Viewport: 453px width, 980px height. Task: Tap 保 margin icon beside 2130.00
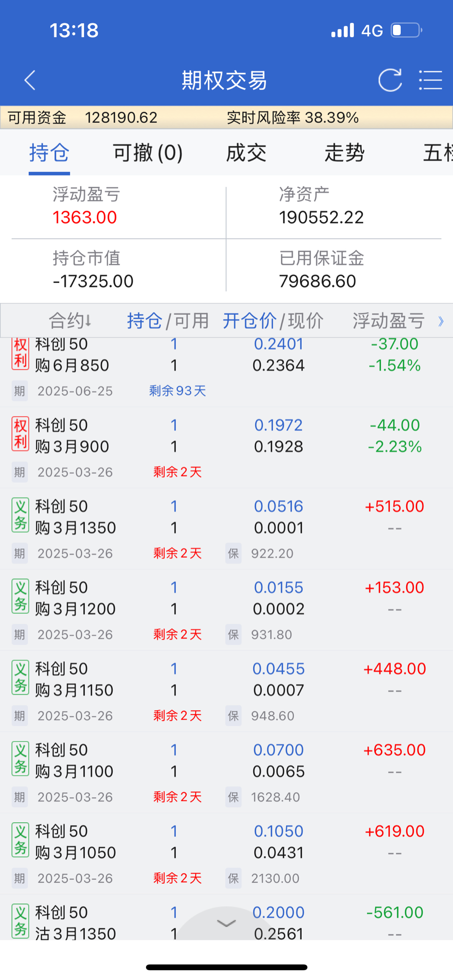pyautogui.click(x=234, y=878)
